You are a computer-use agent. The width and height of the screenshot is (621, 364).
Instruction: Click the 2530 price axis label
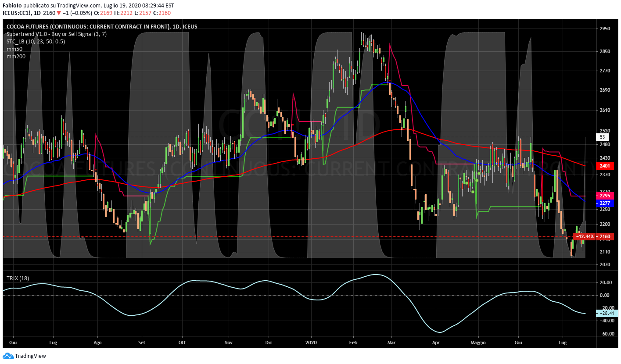pyautogui.click(x=605, y=131)
